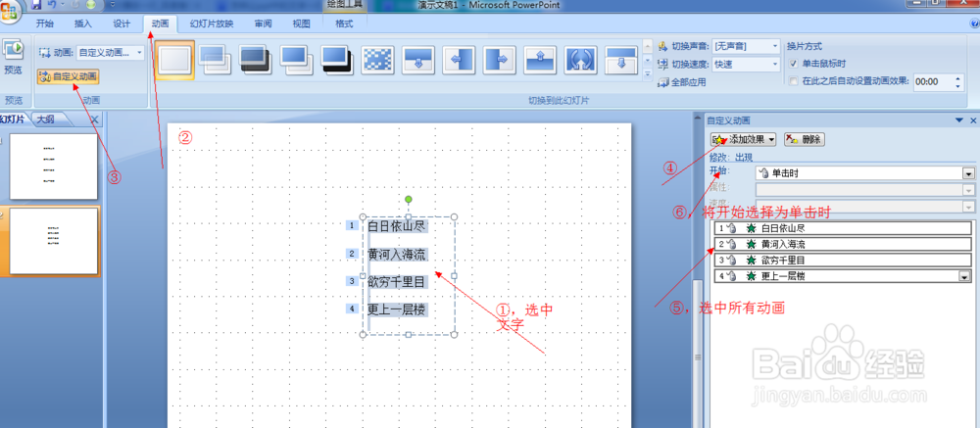Image resolution: width=980 pixels, height=428 pixels.
Task: Open quick access toolbar customize arrow
Action: (x=112, y=5)
